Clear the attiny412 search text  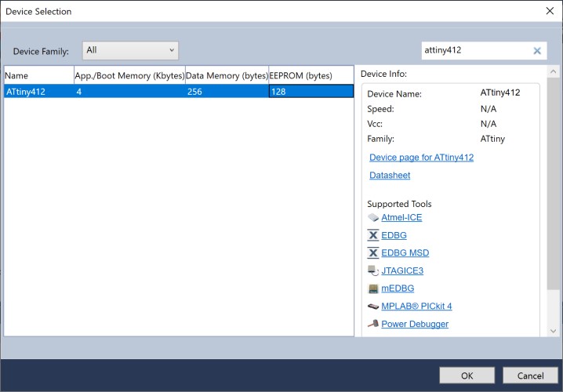[537, 51]
